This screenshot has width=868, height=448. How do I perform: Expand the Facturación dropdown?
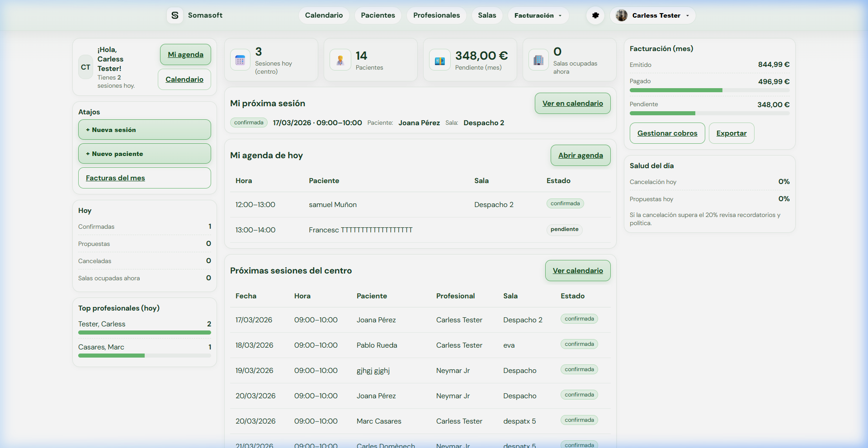pos(538,15)
